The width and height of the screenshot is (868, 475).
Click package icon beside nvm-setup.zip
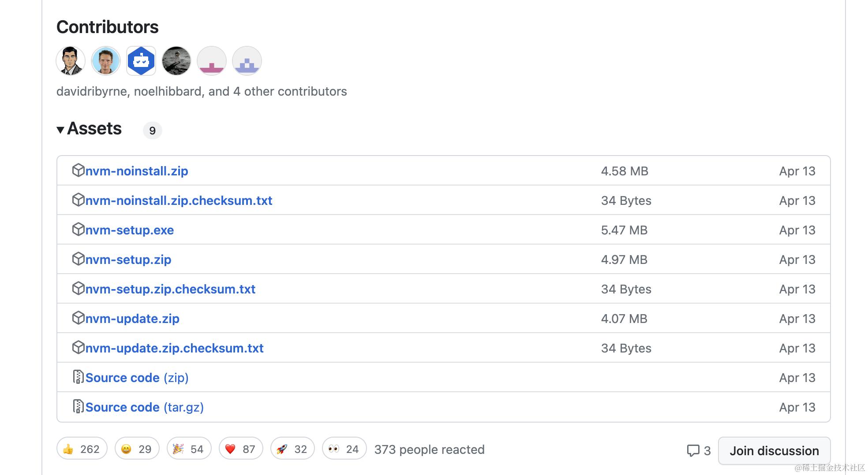coord(78,259)
